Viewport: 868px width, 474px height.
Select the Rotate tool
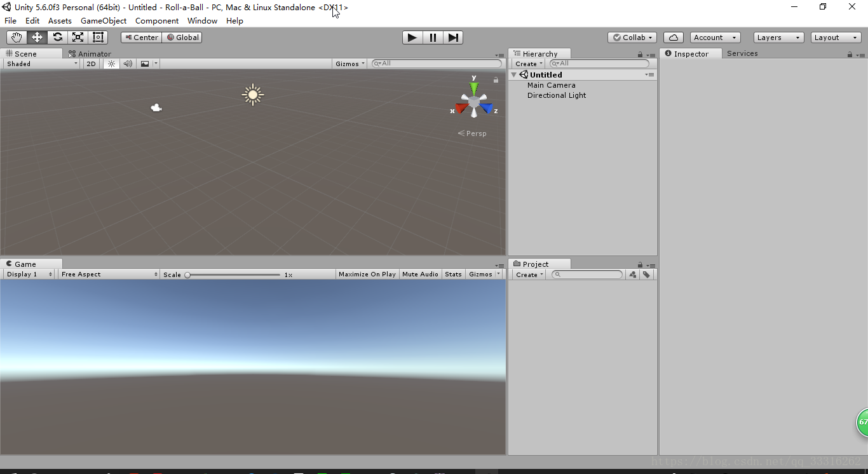pos(57,37)
